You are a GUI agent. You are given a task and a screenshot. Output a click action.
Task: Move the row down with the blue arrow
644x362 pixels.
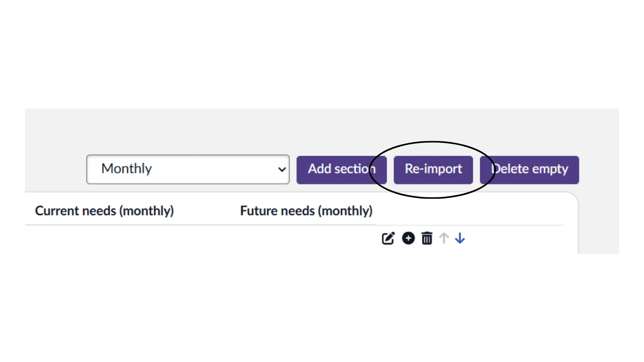point(460,239)
